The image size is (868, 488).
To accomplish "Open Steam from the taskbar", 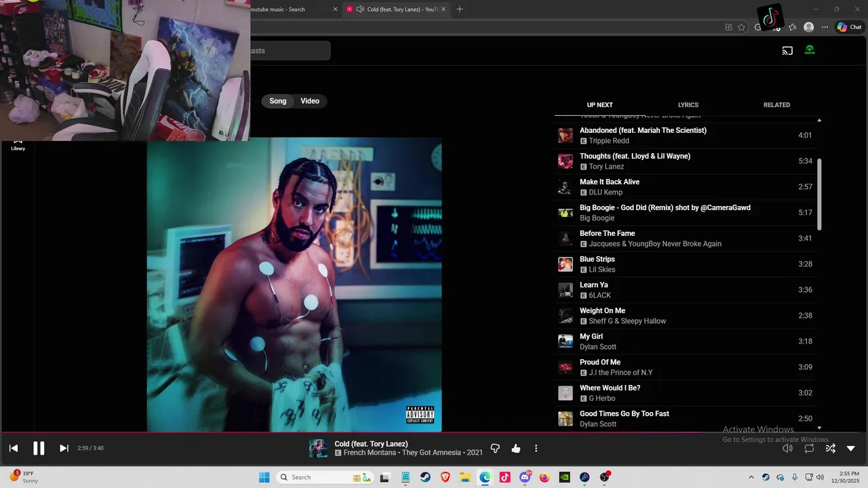I will coord(425,477).
